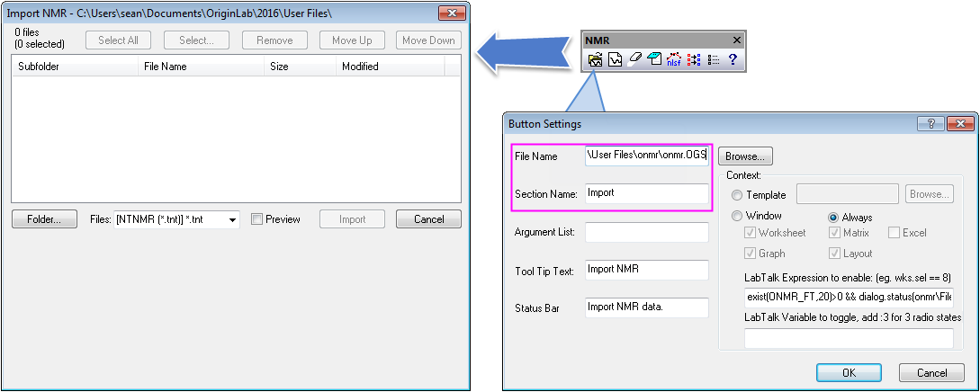Click the Import NMR folder icon
The width and height of the screenshot is (980, 392).
[595, 60]
